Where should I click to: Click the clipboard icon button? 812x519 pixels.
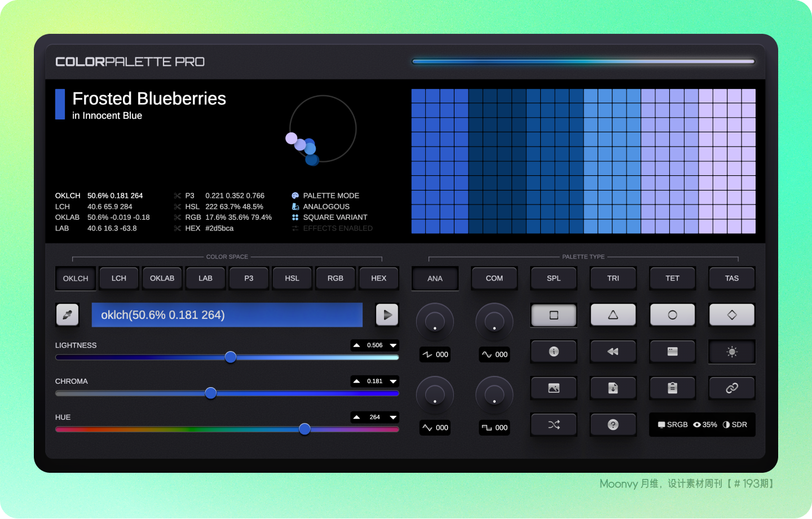pos(672,388)
